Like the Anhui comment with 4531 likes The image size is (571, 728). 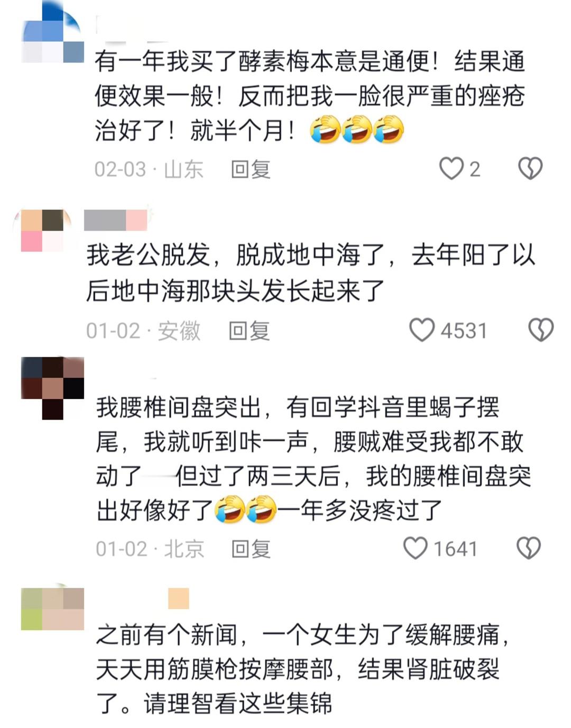422,330
